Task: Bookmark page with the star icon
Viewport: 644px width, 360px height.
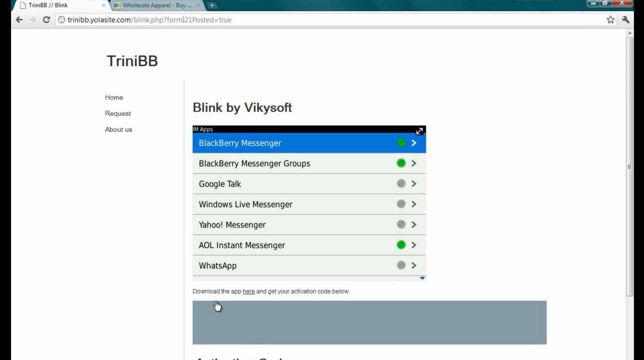Action: coord(610,20)
